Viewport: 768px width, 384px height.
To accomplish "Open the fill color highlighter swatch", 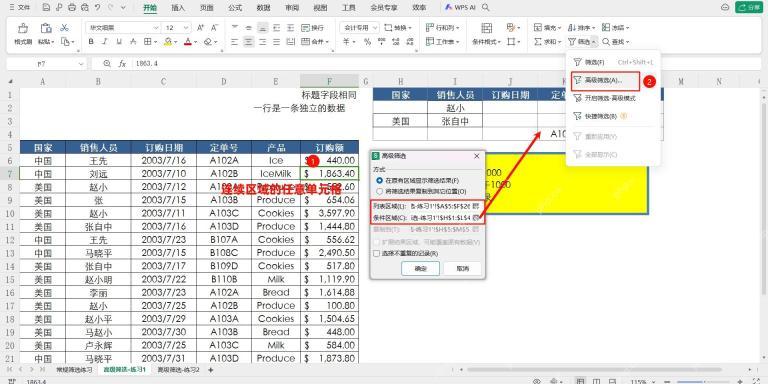I will [x=168, y=42].
